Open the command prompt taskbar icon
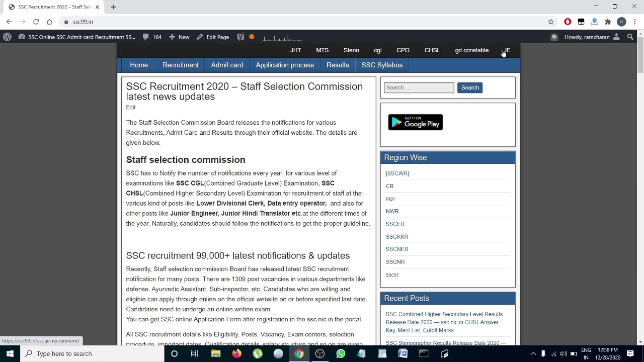 (x=424, y=353)
